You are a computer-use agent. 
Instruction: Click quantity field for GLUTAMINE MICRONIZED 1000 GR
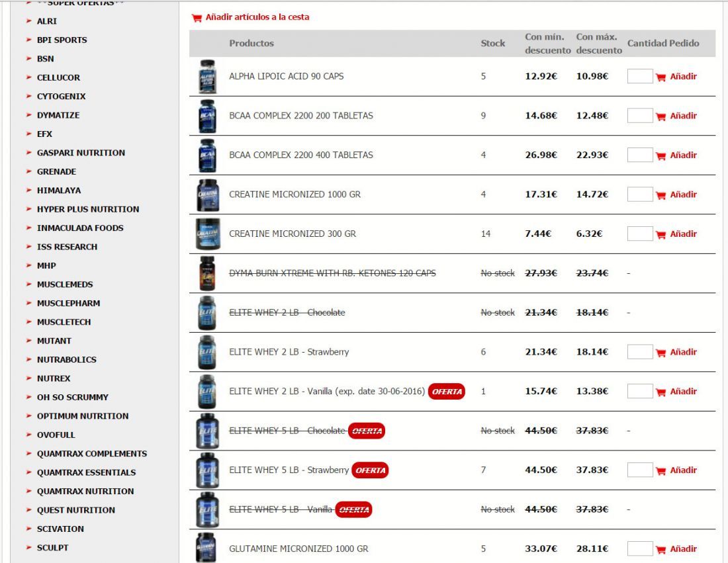pos(640,548)
